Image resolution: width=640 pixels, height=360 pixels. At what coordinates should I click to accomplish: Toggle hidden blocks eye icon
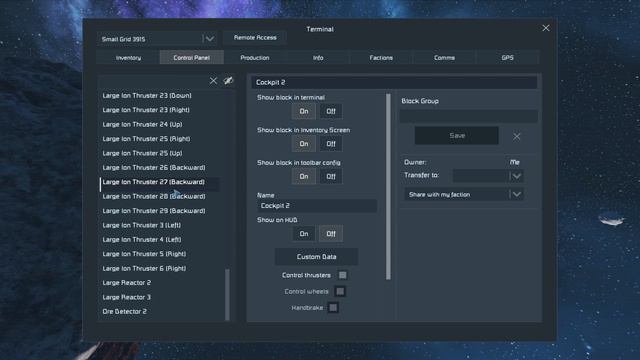tap(229, 80)
